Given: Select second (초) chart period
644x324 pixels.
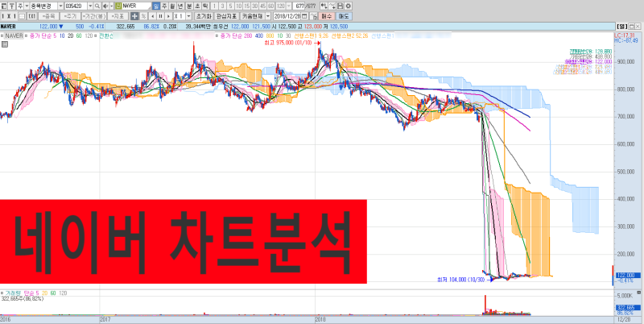Looking at the screenshot, I should (197, 6).
